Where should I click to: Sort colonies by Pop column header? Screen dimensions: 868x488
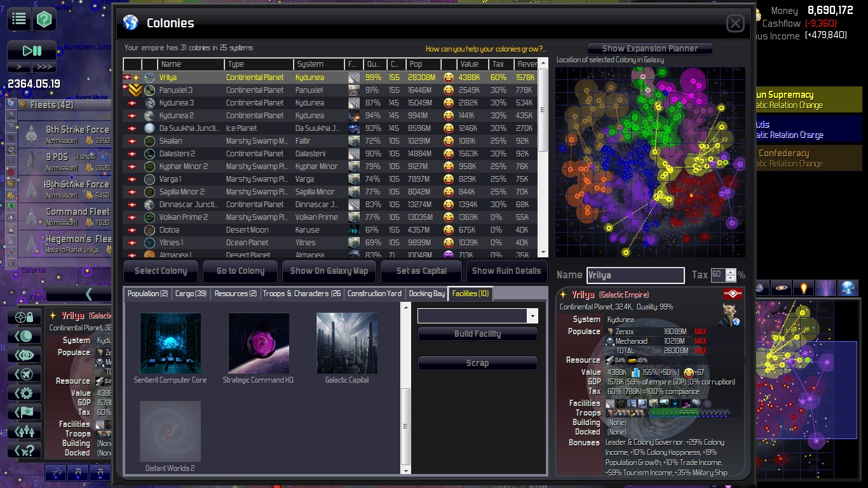point(423,64)
